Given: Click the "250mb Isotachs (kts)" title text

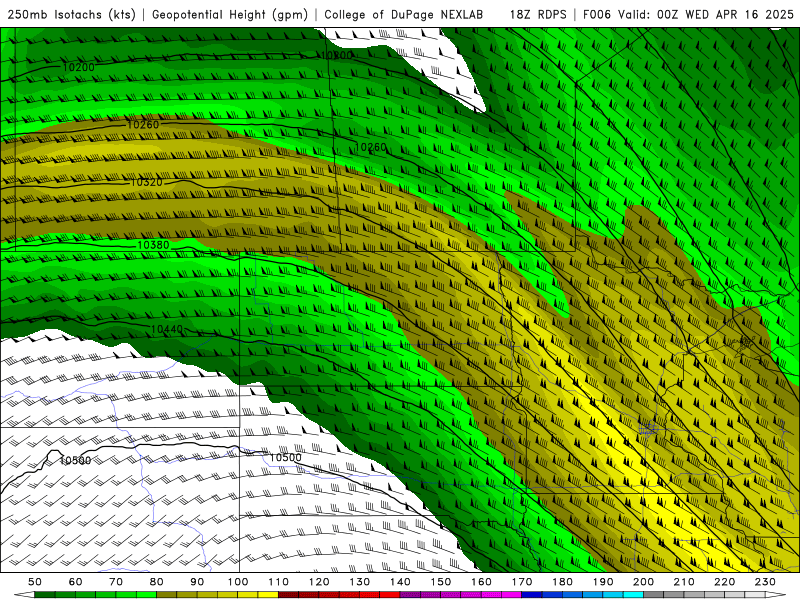Looking at the screenshot, I should [71, 14].
